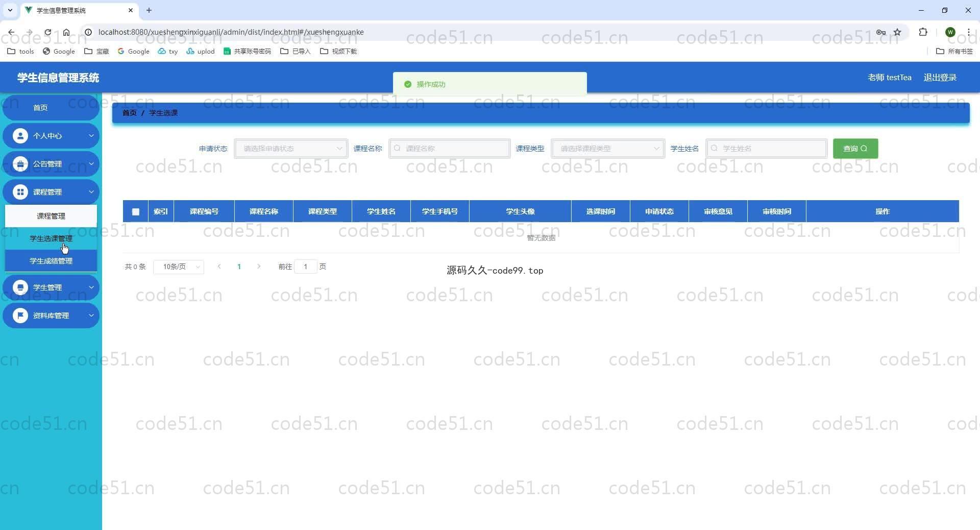This screenshot has height=530, width=980.
Task: Expand the 资料库管理 menu chevron
Action: (x=91, y=316)
